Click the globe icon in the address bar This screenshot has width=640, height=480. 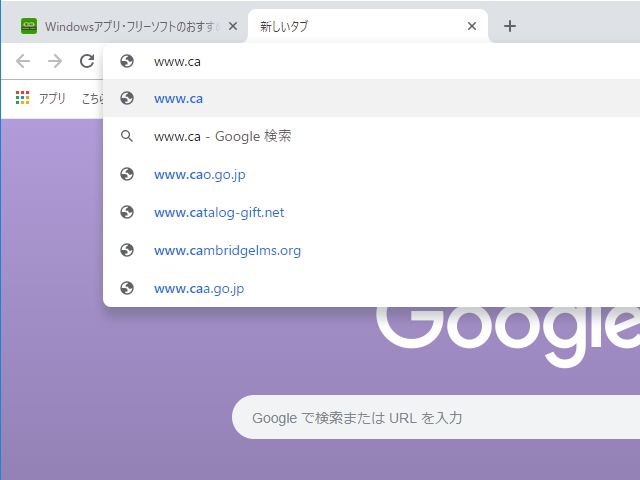coord(127,61)
